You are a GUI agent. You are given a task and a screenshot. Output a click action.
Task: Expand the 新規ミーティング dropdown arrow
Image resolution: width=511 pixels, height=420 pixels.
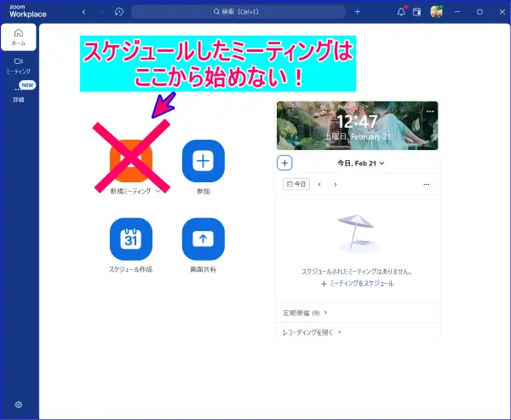[x=158, y=191]
